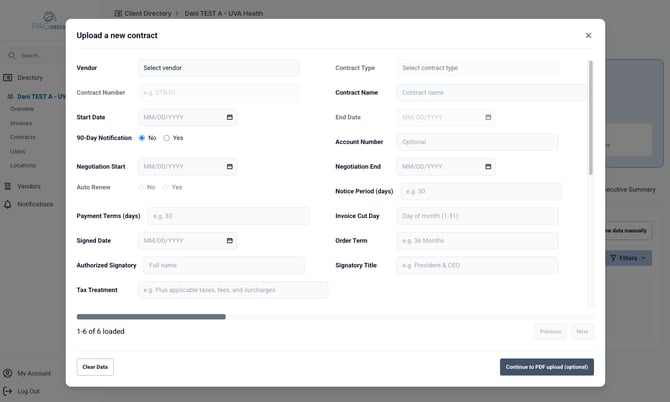This screenshot has width=670, height=402.
Task: Focus the Payment Terms (days) field
Action: pos(228,216)
